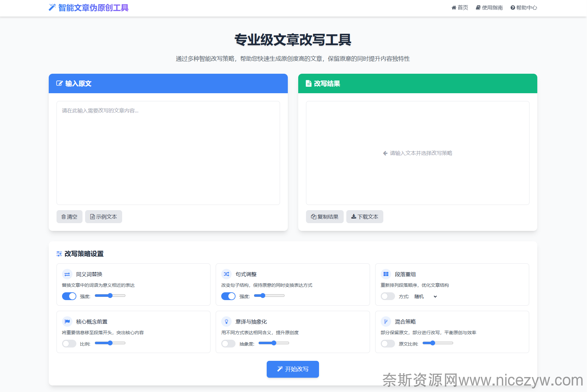Click into the original article text area

coord(168,153)
